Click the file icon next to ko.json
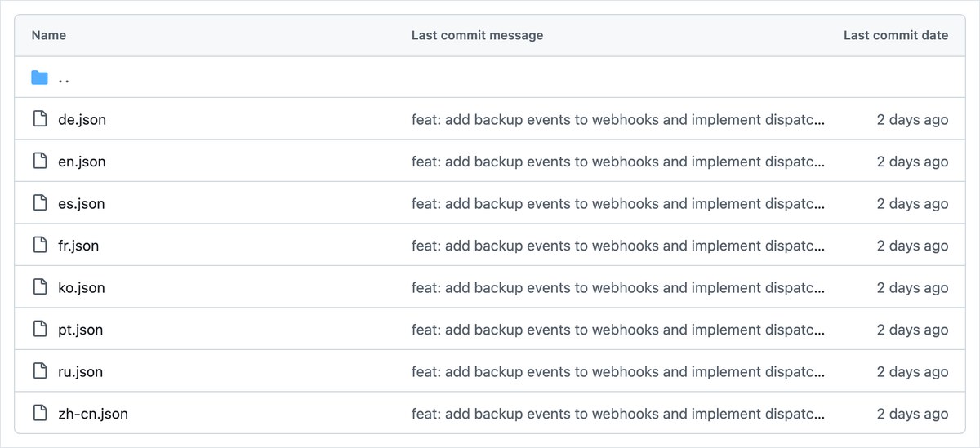Image resolution: width=980 pixels, height=448 pixels. click(x=39, y=288)
